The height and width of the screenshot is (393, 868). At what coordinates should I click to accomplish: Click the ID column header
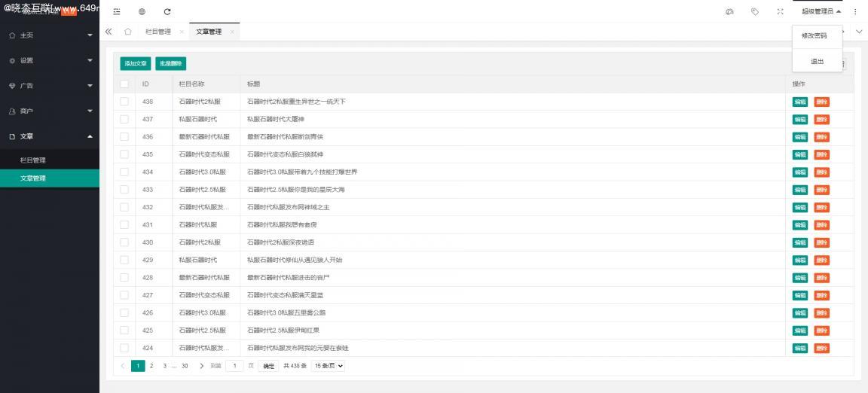[145, 84]
